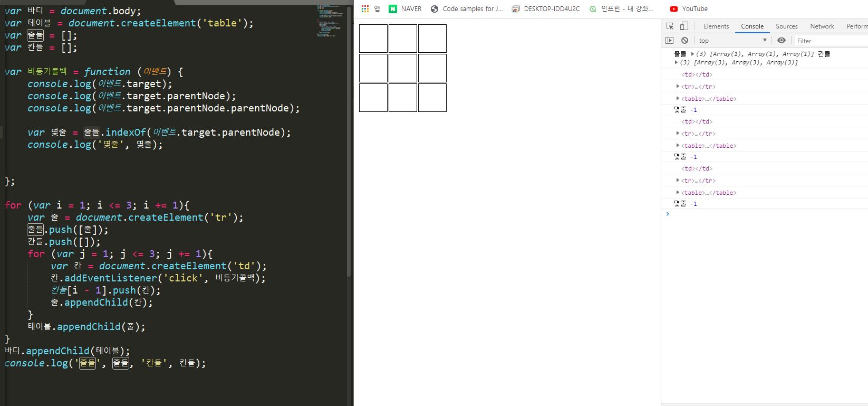The width and height of the screenshot is (868, 406).
Task: Open the NAVER bookmark
Action: [405, 8]
